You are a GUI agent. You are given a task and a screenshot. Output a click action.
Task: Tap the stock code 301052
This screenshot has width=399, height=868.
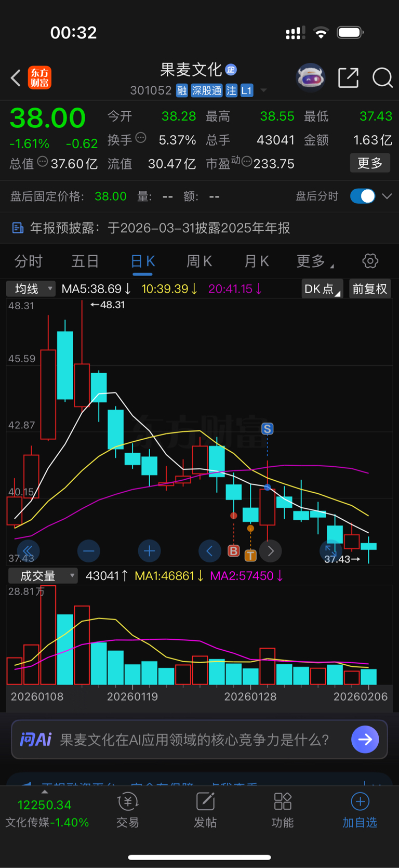[151, 90]
